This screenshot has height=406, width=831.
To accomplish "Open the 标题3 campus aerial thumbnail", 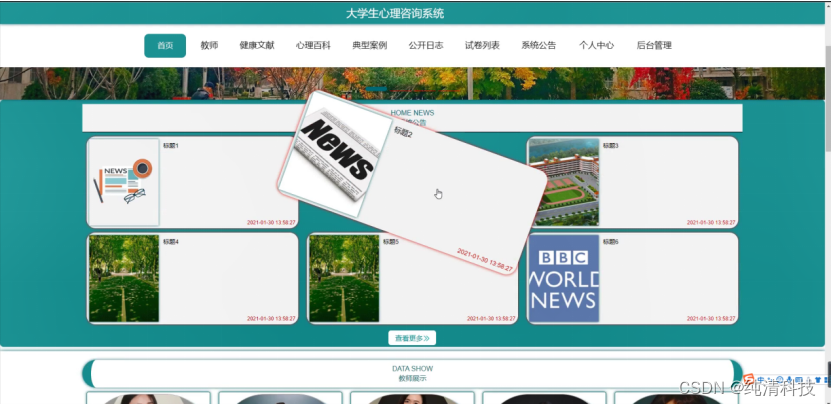I will click(x=564, y=182).
